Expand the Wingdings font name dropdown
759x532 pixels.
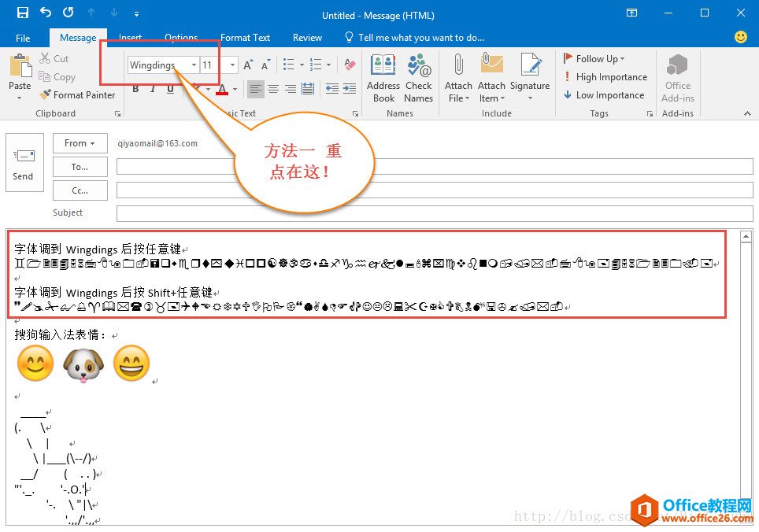[x=194, y=65]
